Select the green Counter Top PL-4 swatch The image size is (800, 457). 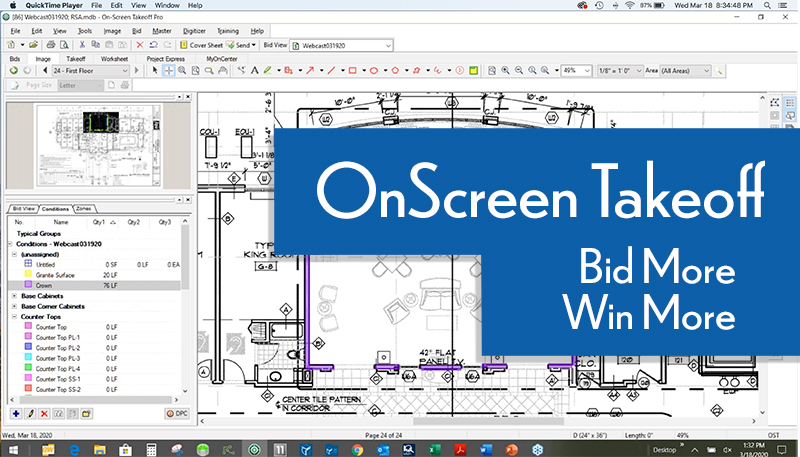[29, 368]
